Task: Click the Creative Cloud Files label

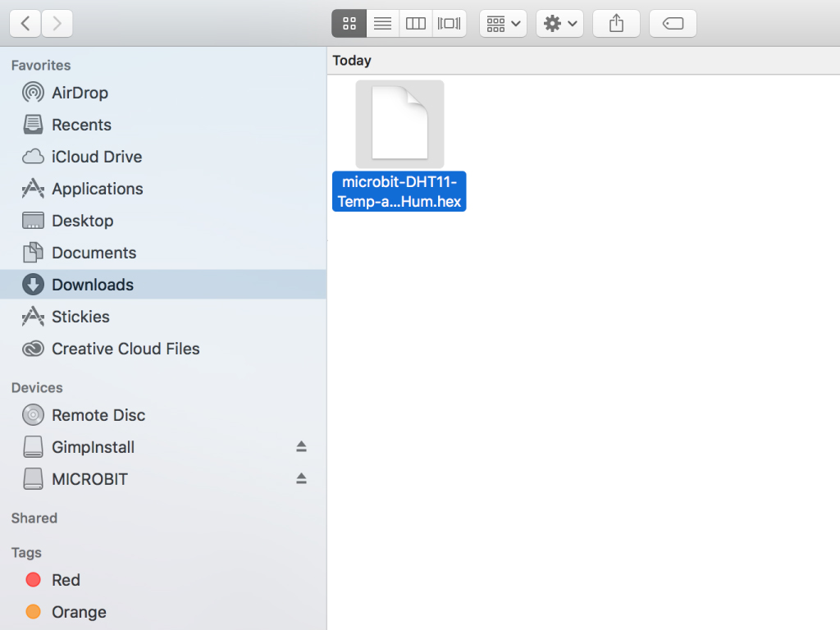Action: [x=126, y=349]
